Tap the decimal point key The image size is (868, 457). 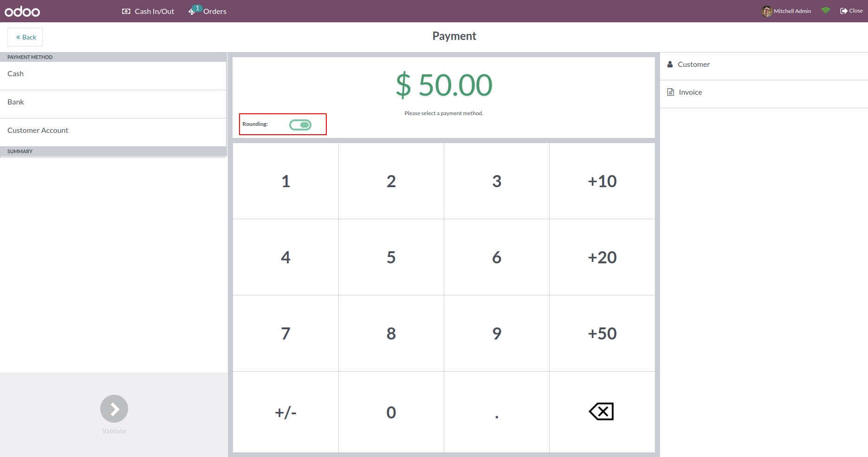point(497,412)
